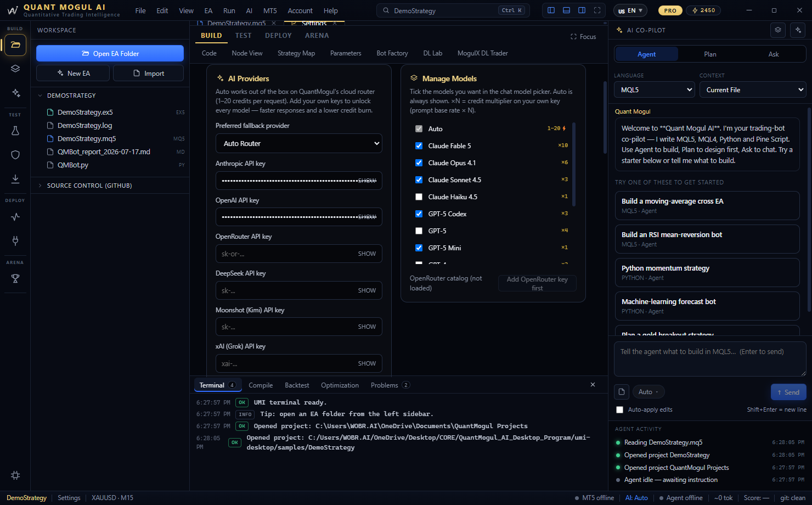Toggle the bottom panel layout icon

(x=566, y=10)
